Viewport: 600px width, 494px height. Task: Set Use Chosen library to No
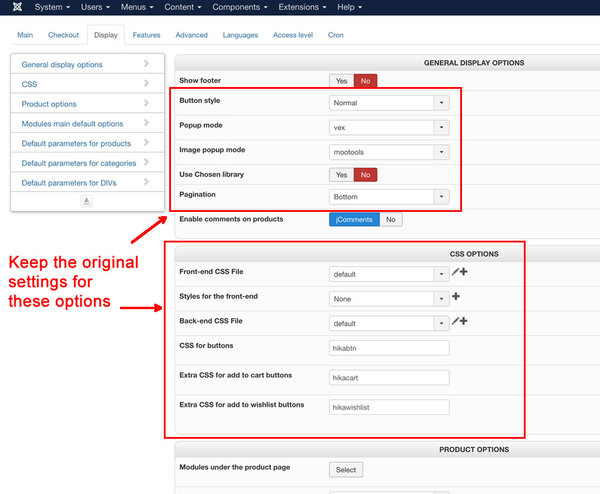pyautogui.click(x=365, y=175)
